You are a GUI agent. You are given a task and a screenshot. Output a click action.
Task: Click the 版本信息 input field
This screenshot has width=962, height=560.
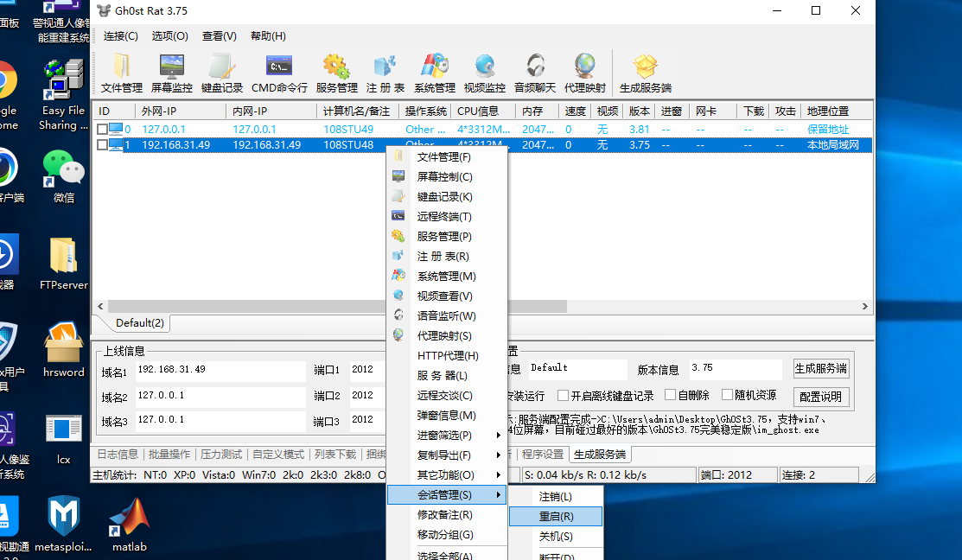click(735, 369)
